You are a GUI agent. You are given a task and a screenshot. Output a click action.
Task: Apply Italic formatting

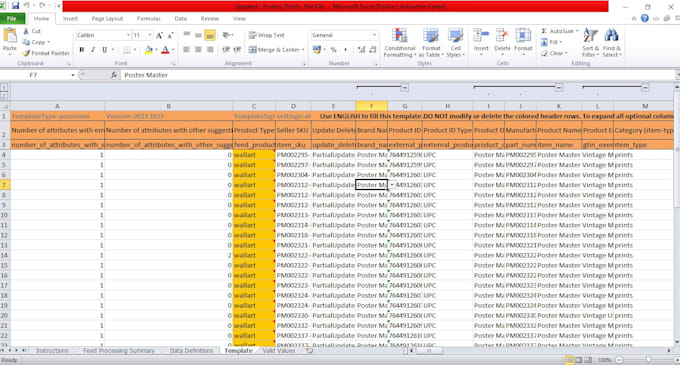coord(93,50)
